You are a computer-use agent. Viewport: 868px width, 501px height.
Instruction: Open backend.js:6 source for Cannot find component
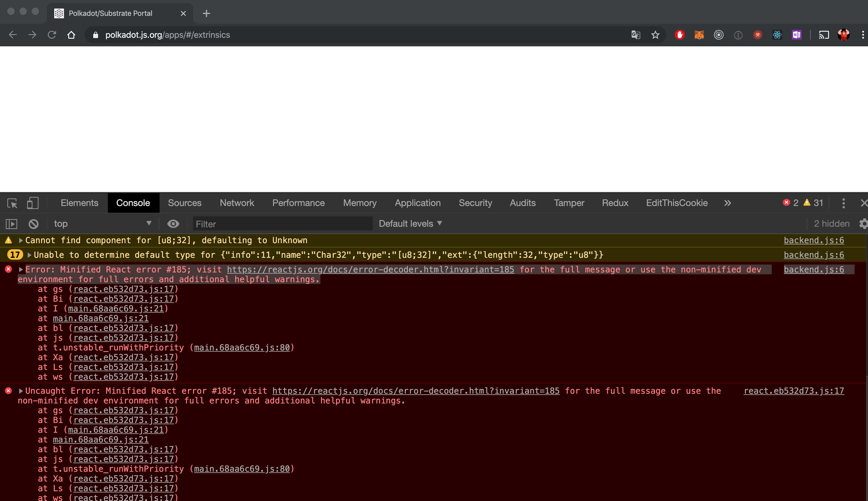pyautogui.click(x=814, y=240)
